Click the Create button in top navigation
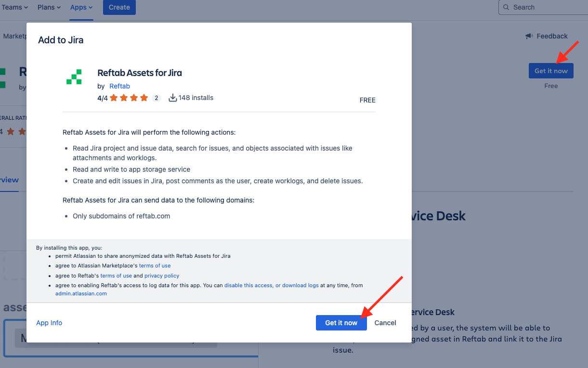The width and height of the screenshot is (588, 368). tap(119, 7)
